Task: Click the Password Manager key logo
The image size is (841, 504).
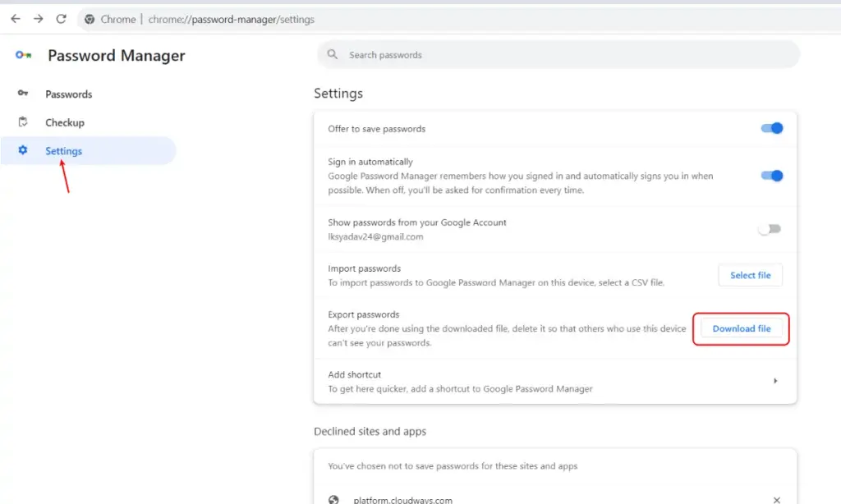Action: [22, 55]
